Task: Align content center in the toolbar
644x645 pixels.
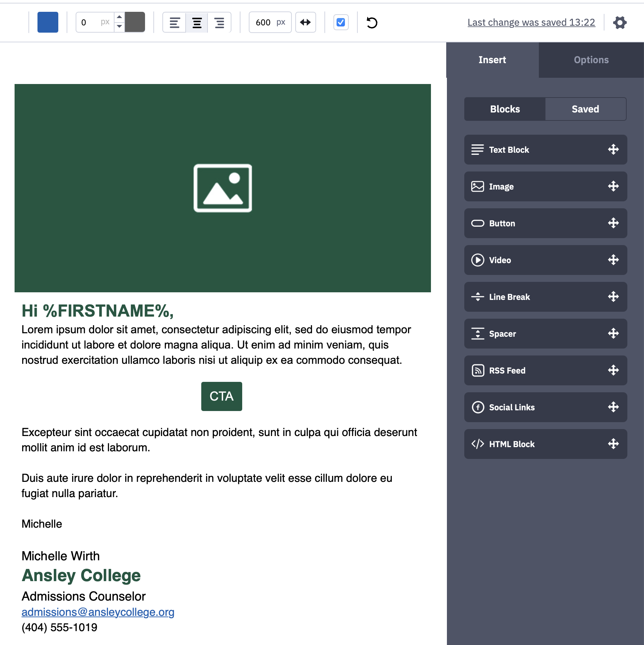Action: [x=197, y=23]
